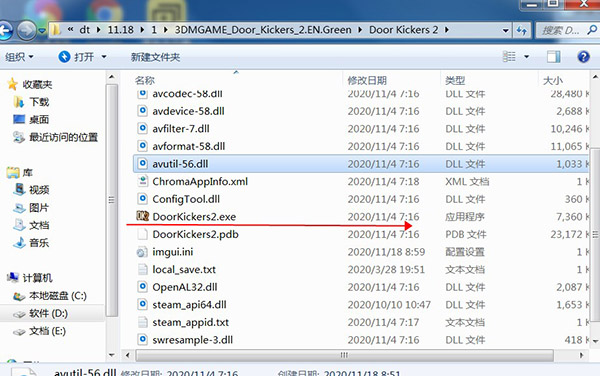
Task: Click ChromaAppInfo.xml file icon
Action: 142,181
